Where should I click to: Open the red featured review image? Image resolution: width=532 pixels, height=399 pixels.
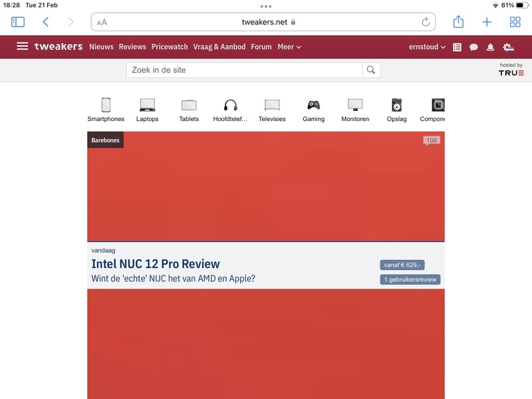pyautogui.click(x=266, y=187)
